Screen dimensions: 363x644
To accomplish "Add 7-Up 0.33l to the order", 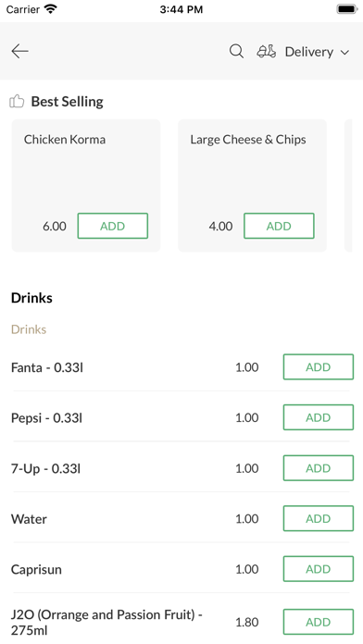I will 319,468.
